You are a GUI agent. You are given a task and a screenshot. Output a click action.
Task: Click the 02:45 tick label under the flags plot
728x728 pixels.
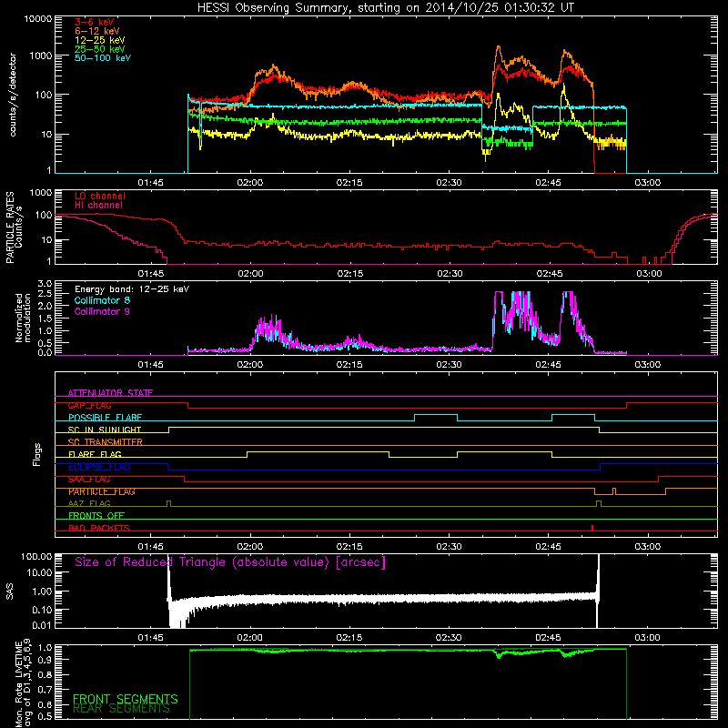549,547
